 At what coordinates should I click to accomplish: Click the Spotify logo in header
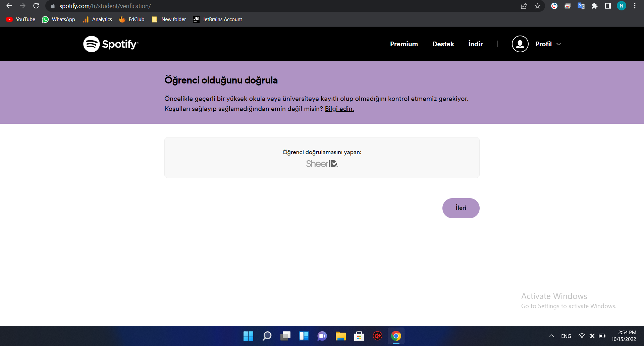click(x=110, y=44)
